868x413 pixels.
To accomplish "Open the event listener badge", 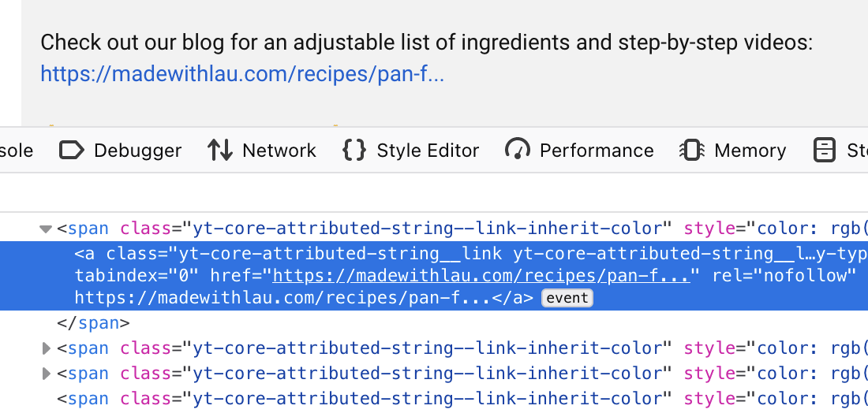I will coord(567,298).
